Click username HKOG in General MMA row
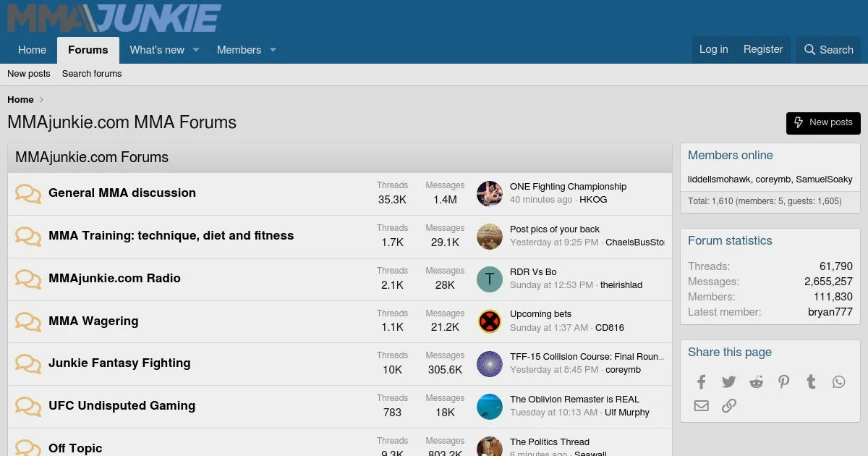Image resolution: width=868 pixels, height=456 pixels. point(593,200)
